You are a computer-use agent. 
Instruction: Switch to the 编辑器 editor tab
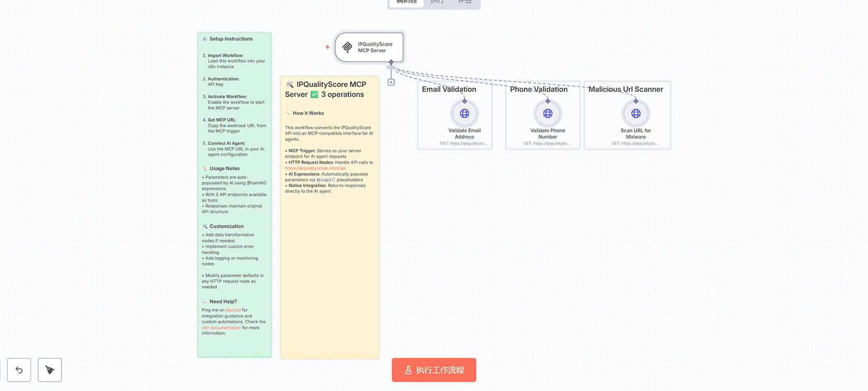[407, 2]
